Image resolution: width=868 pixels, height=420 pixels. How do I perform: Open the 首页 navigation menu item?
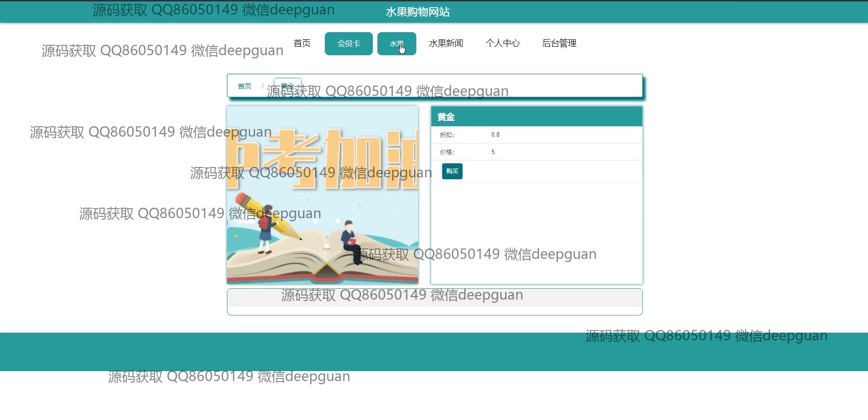click(x=302, y=43)
